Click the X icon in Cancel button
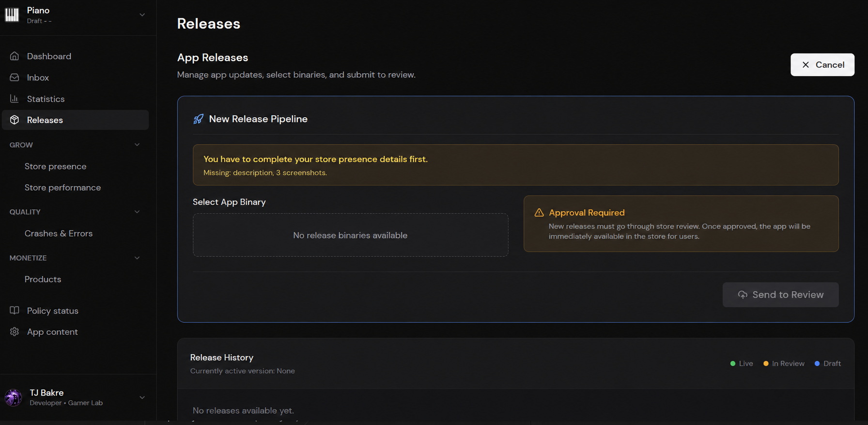 [806, 65]
